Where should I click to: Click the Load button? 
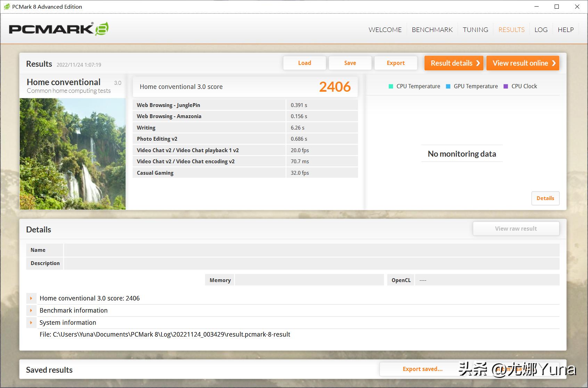[x=304, y=63]
